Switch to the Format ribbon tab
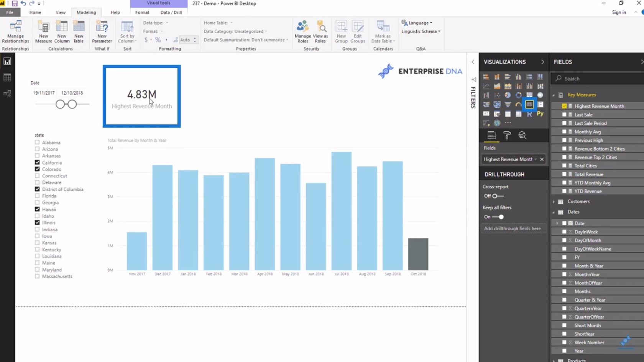 [142, 12]
